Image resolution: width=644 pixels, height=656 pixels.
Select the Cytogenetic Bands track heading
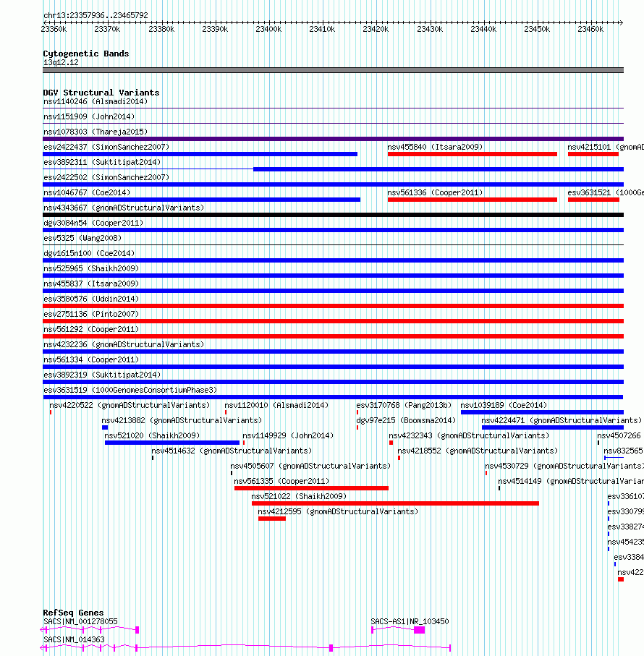coord(86,54)
